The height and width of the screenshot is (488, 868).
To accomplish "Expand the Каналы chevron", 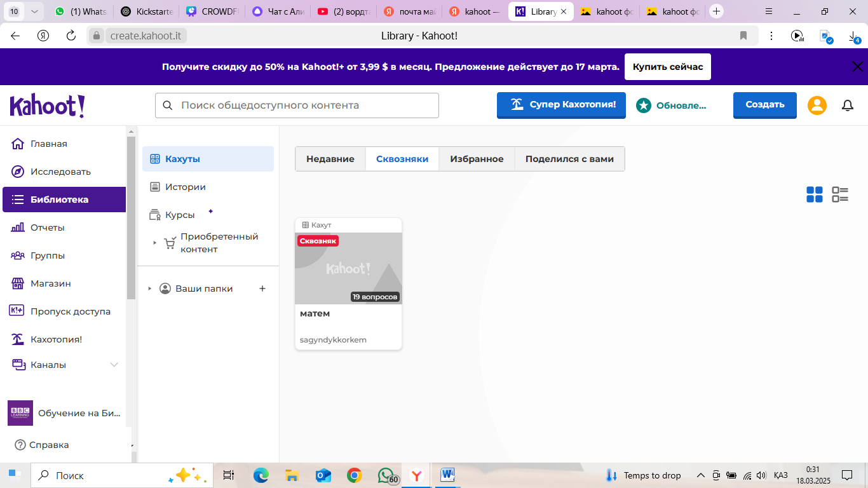I will (x=114, y=365).
